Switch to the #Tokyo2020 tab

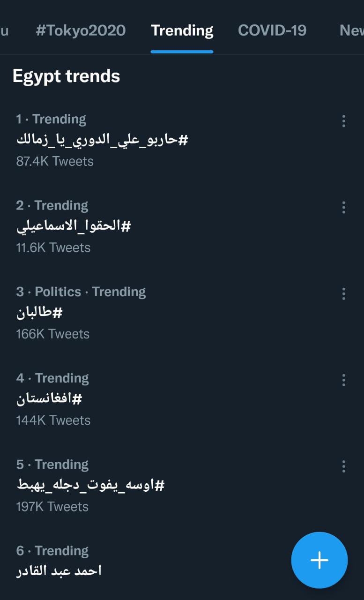(81, 30)
